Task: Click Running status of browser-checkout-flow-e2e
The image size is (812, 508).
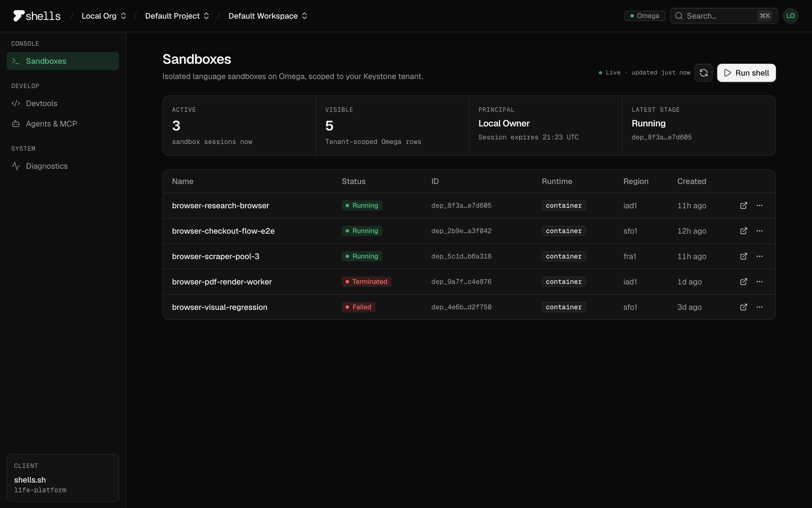Action: [362, 231]
